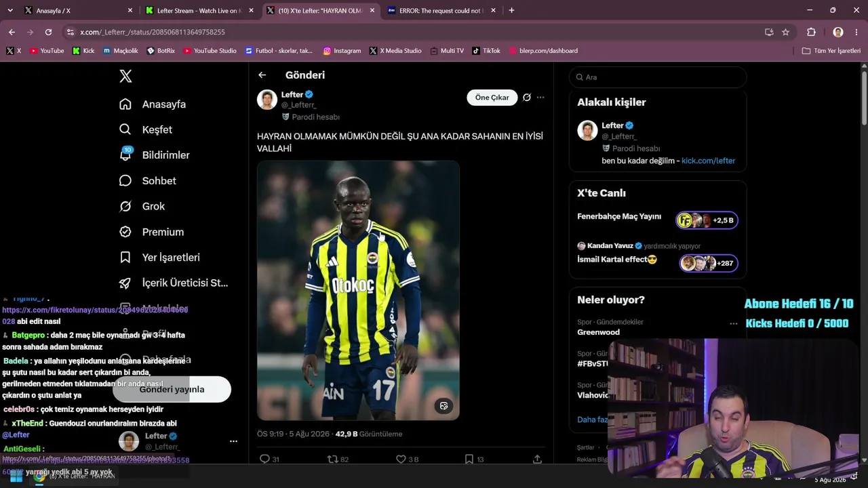Open İçerik Üreticisi in the X sidebar
The width and height of the screenshot is (868, 488).
tap(174, 283)
